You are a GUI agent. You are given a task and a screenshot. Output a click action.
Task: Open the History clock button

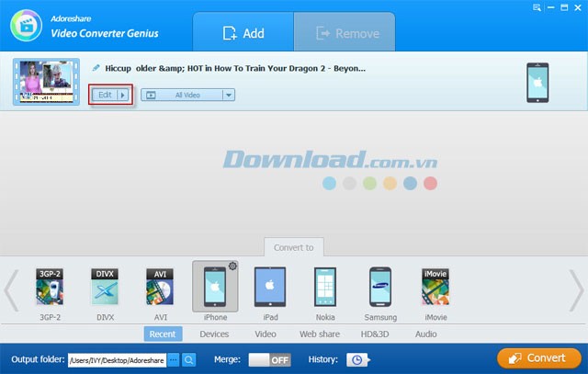click(x=357, y=360)
